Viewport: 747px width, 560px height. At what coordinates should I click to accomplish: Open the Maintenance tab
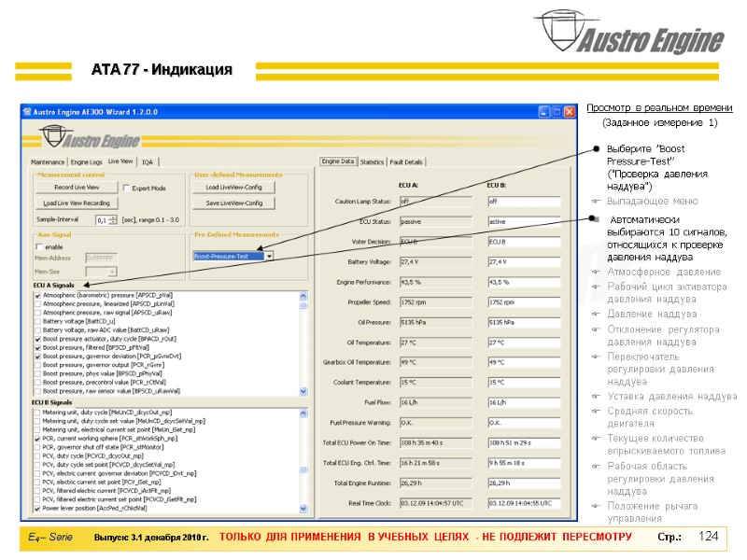[48, 161]
